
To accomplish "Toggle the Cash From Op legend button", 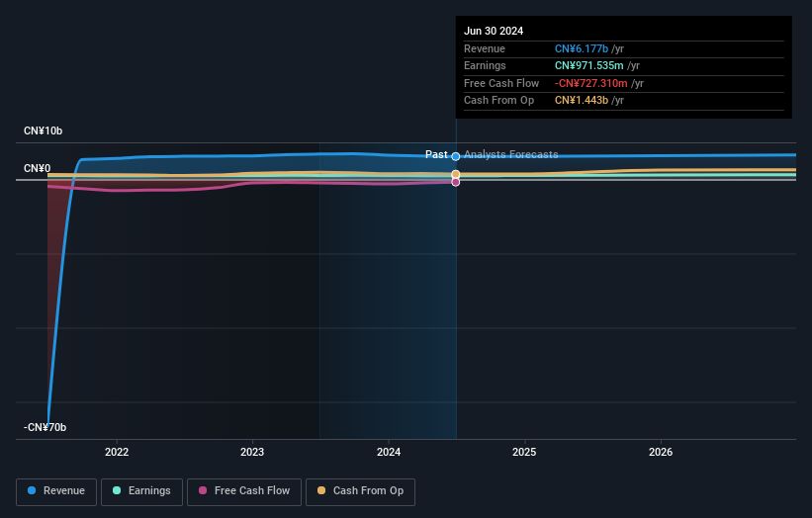I will pyautogui.click(x=360, y=491).
